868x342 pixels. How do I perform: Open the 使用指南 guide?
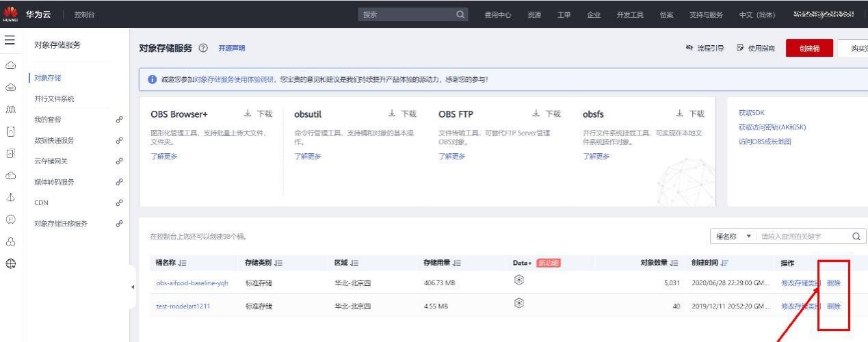756,48
